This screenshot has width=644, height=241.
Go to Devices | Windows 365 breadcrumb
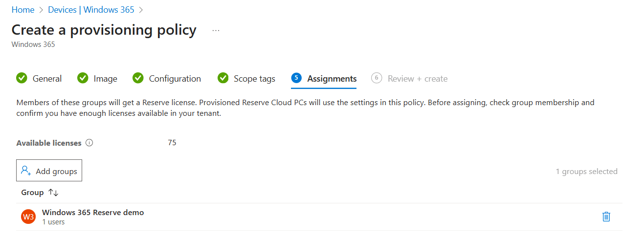point(91,10)
